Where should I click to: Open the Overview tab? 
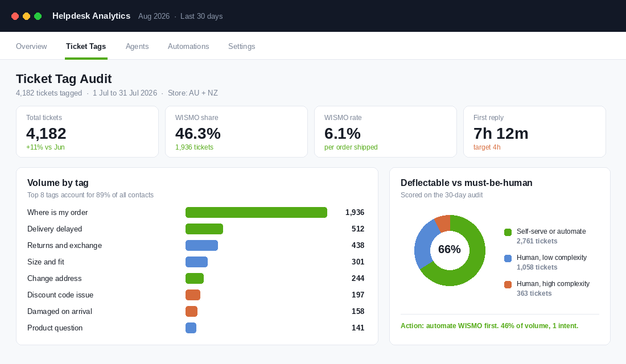click(x=31, y=46)
